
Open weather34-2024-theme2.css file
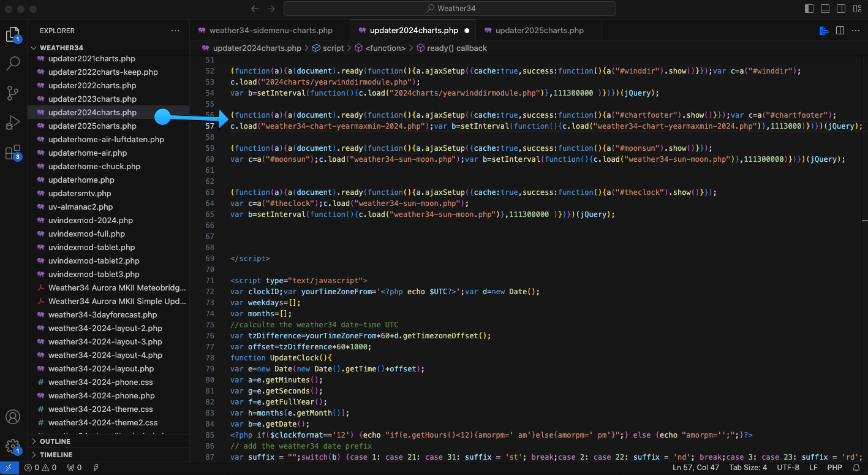108,422
